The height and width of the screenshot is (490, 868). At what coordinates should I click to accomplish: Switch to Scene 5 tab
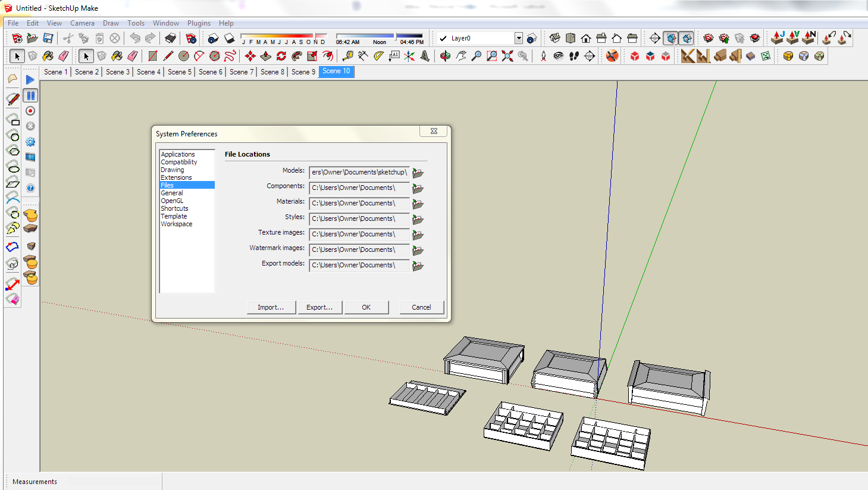pos(180,71)
